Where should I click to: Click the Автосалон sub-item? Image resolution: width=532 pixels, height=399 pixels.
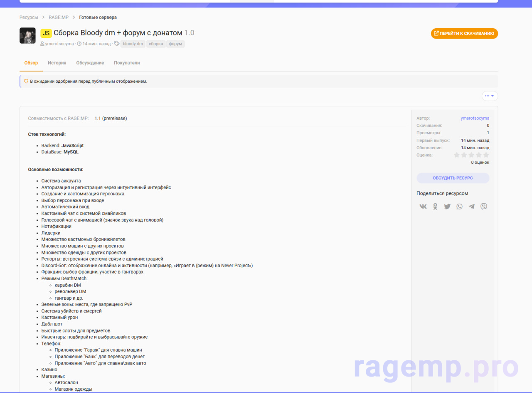(66, 383)
